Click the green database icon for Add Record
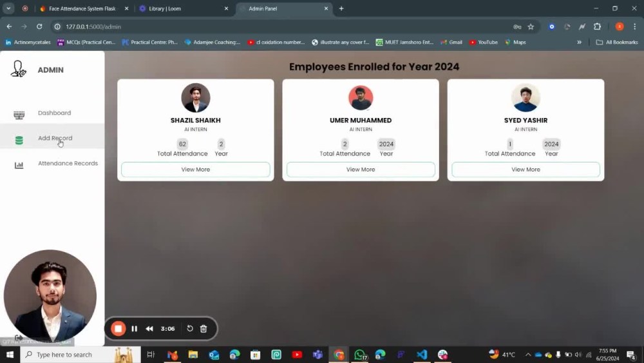 pos(19,140)
